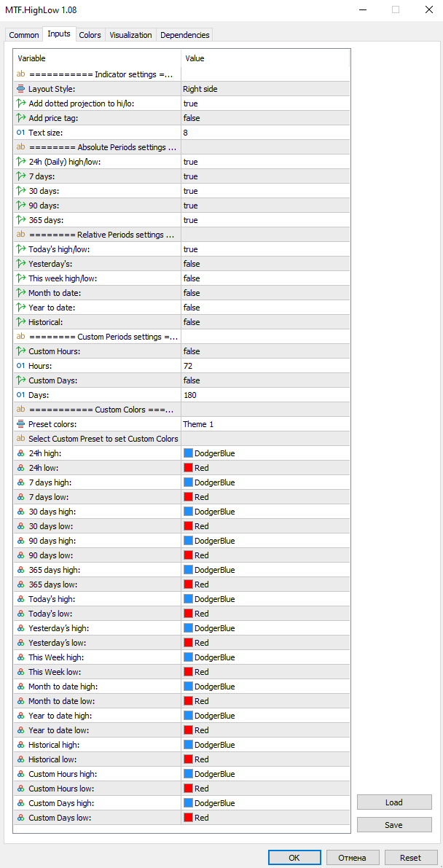Click the icon beside 24h (Daily) high/low
Image resolution: width=443 pixels, height=868 pixels.
tap(20, 162)
